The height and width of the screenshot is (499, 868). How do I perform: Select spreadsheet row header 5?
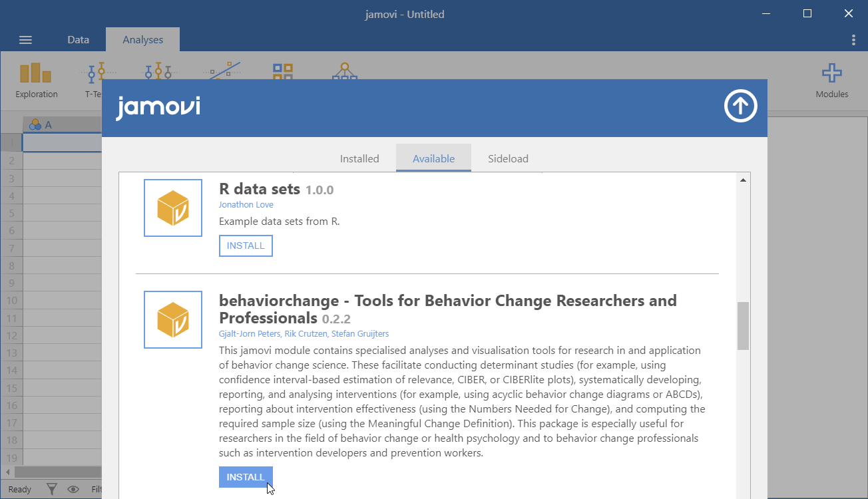[11, 214]
